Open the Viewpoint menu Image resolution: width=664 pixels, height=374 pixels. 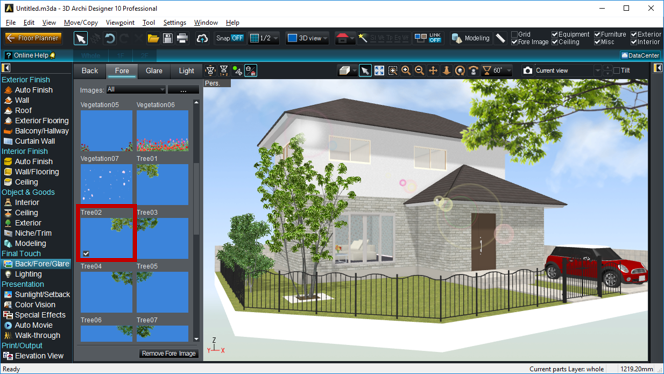coord(120,22)
